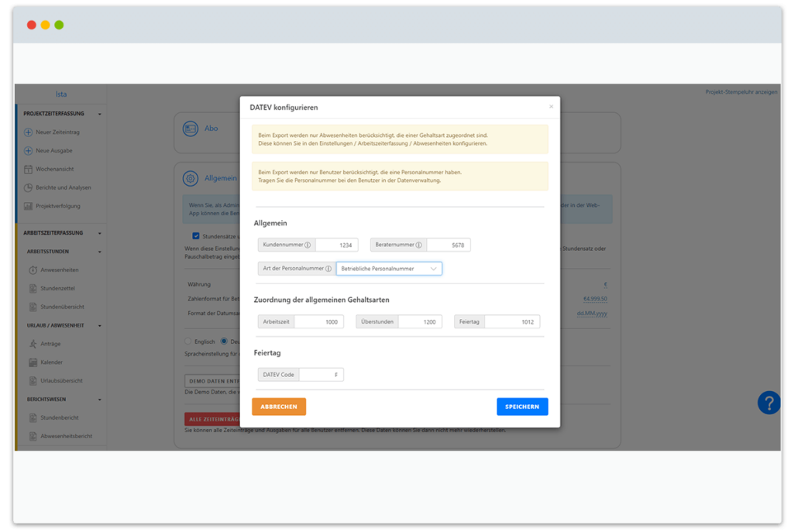
Task: Open Kalender in sidebar
Action: 51,362
